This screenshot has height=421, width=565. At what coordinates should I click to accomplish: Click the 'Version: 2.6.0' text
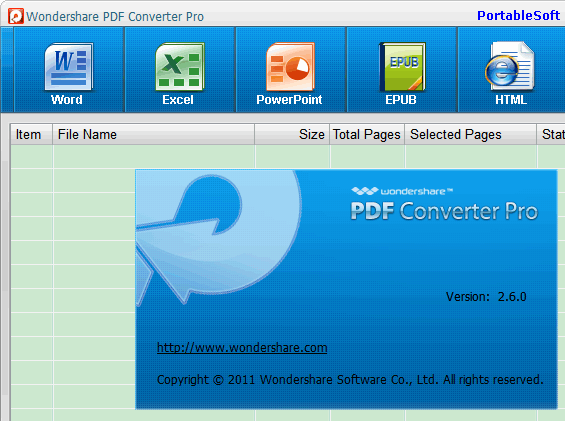coord(486,297)
